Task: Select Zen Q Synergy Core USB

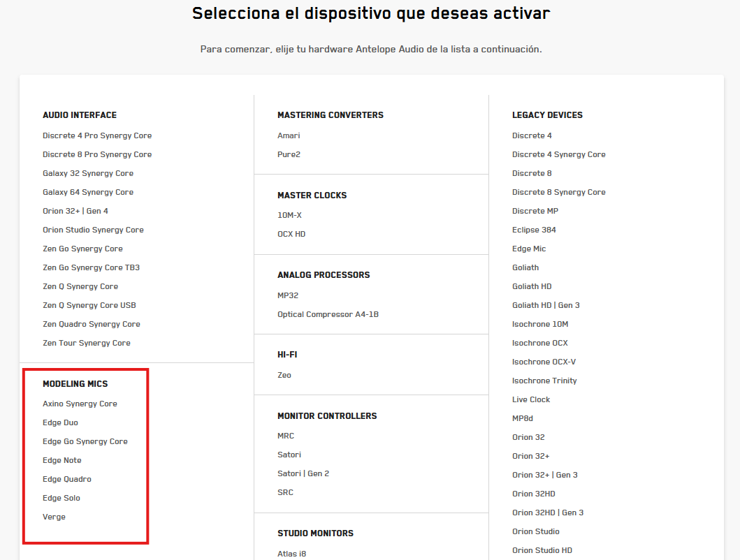Action: click(x=89, y=305)
